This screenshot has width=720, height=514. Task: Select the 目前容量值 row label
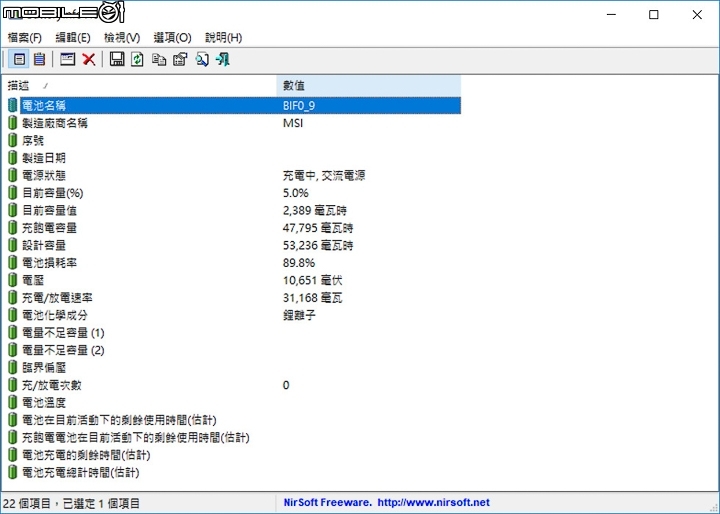[49, 210]
